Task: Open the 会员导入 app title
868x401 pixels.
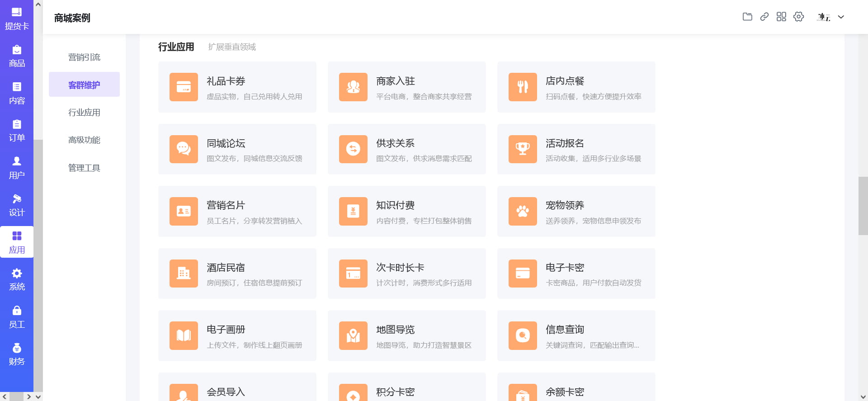Action: coord(226,392)
